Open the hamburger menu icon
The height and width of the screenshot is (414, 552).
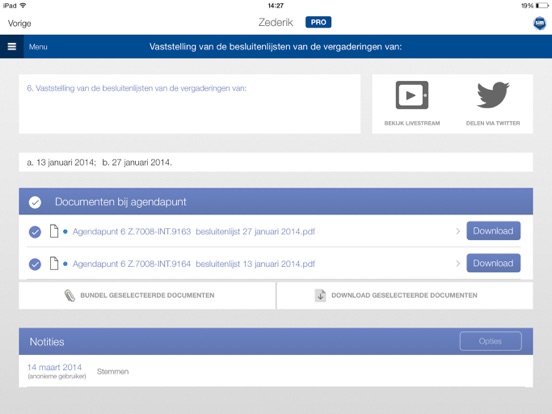pyautogui.click(x=12, y=46)
